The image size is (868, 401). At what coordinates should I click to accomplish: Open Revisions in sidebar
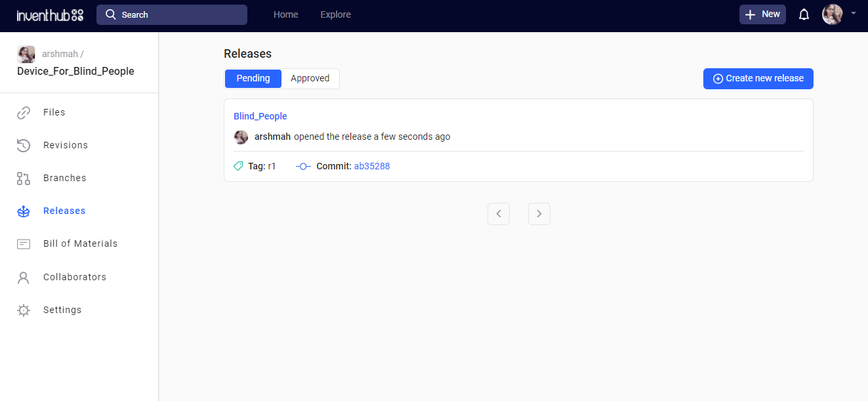pos(66,145)
